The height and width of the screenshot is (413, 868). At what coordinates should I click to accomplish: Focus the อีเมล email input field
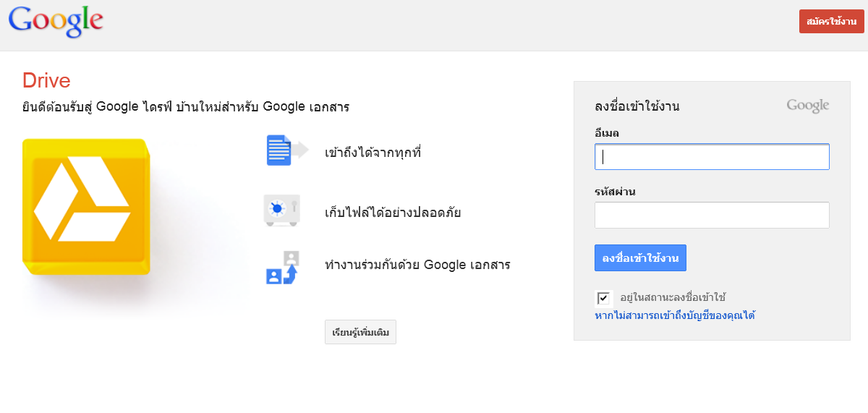[x=712, y=157]
